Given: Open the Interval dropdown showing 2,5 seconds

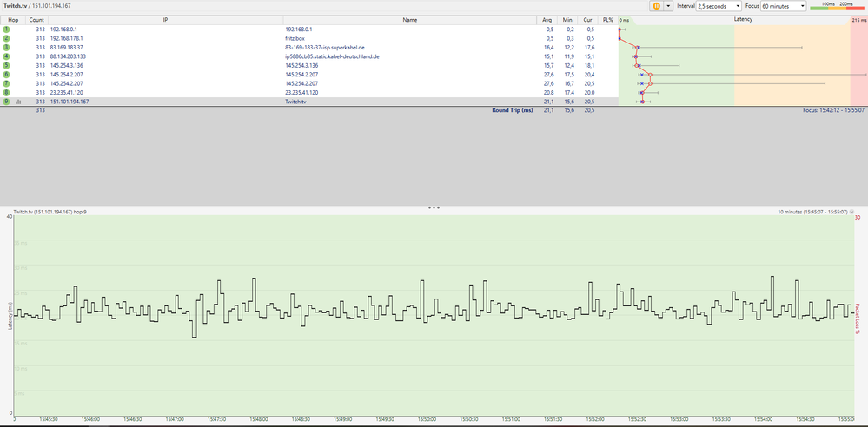Looking at the screenshot, I should coord(719,5).
